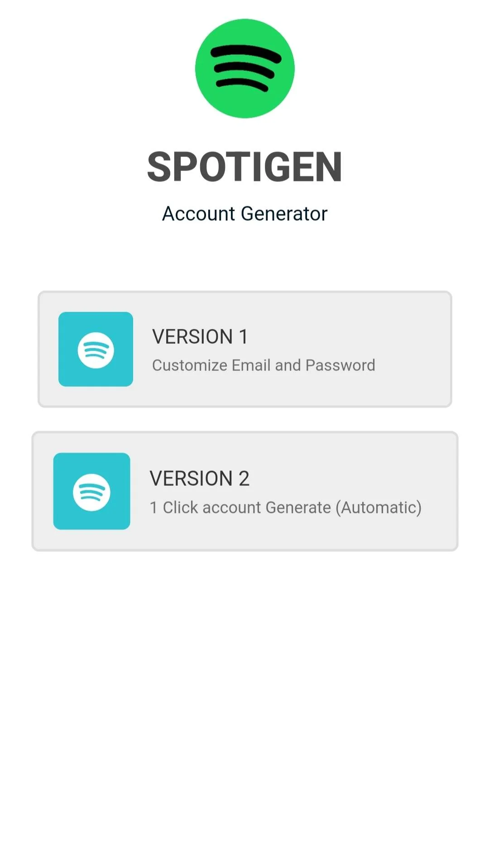Viewport: 489px width, 868px height.
Task: Tap the empty right side of the Version 1 card
Action: (414, 349)
